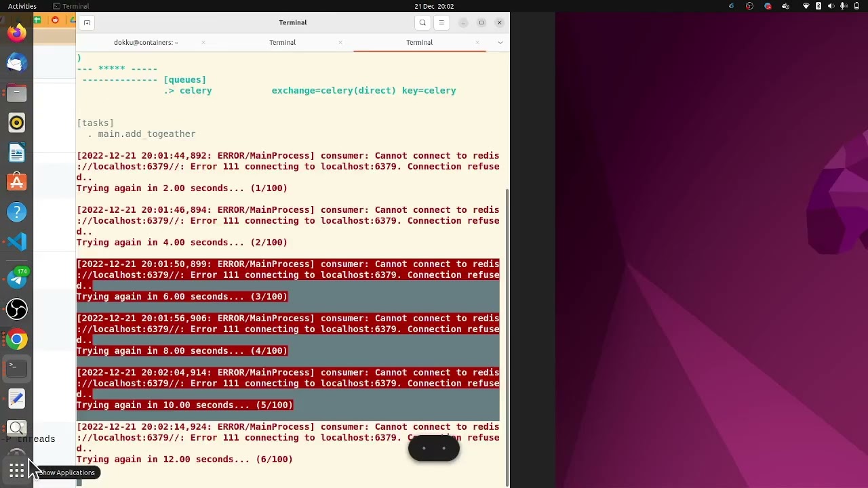Click the green plus tab favicon in background browser

[37, 20]
